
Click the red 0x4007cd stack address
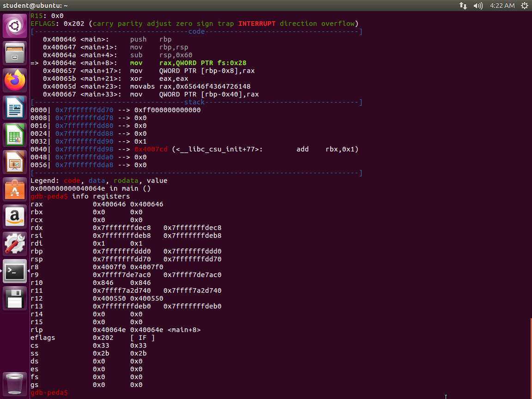151,149
